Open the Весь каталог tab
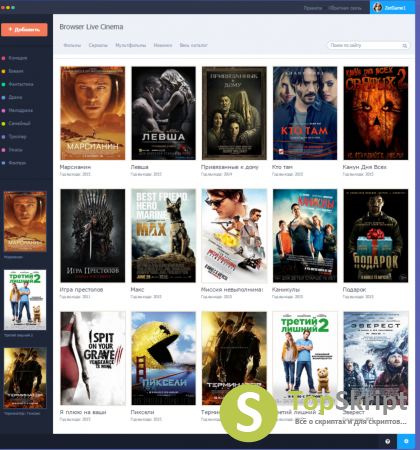This screenshot has height=450, width=420. pos(193,45)
